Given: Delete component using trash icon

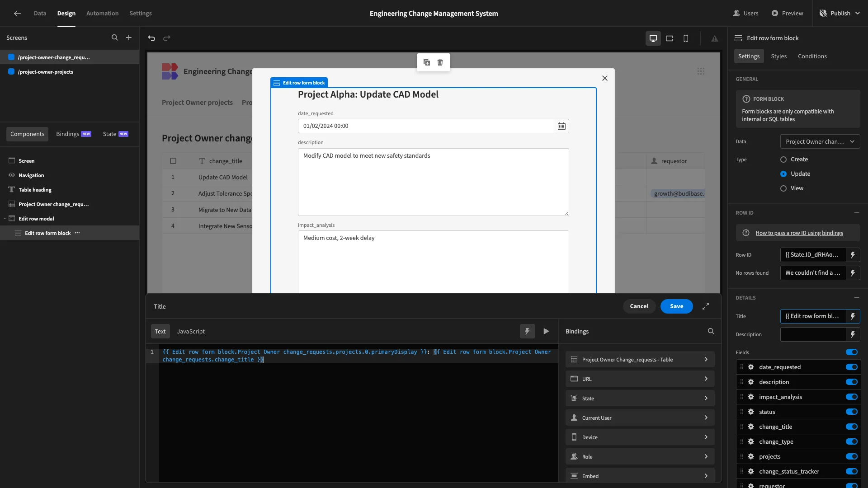Looking at the screenshot, I should pos(440,62).
